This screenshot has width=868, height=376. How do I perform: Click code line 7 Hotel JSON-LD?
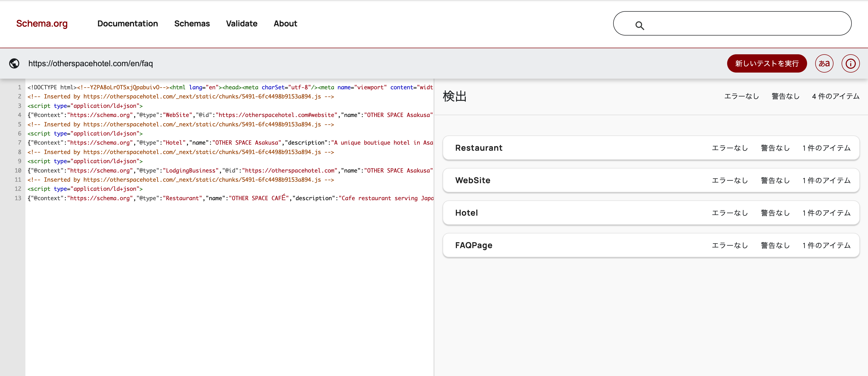(230, 143)
